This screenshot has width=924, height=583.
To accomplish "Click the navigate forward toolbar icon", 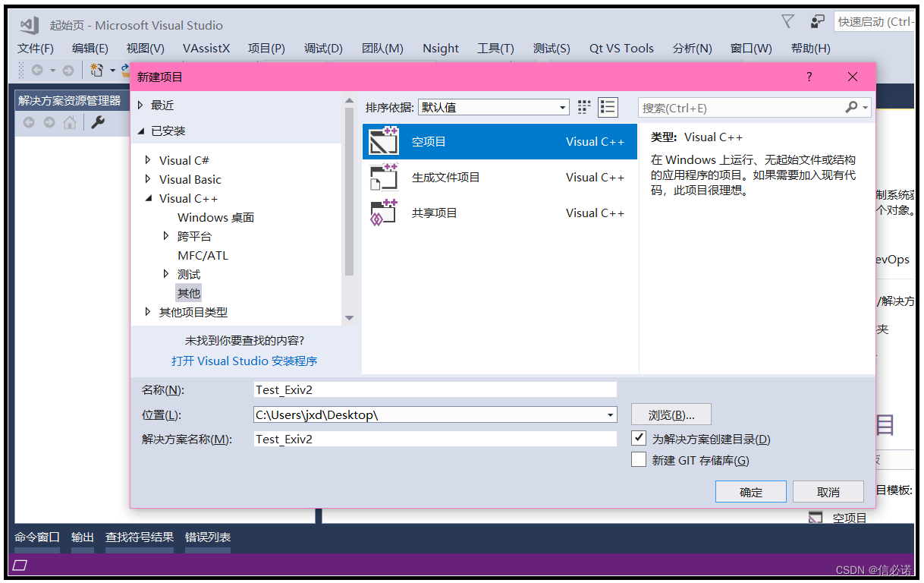I will click(x=68, y=70).
